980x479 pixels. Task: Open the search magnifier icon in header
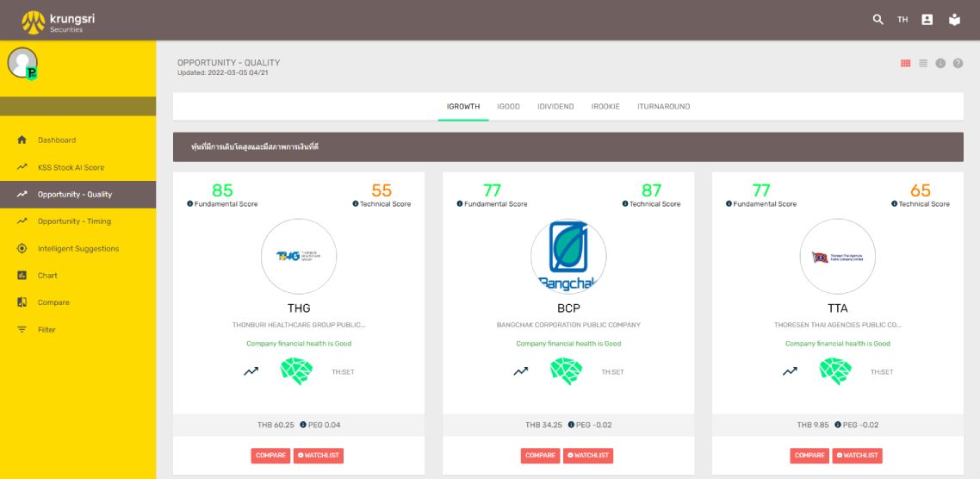pyautogui.click(x=878, y=20)
